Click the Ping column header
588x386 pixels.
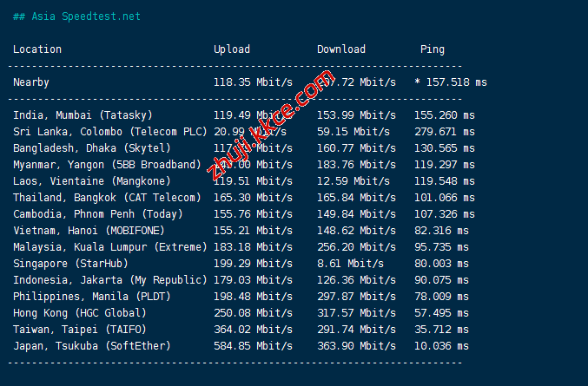(433, 49)
